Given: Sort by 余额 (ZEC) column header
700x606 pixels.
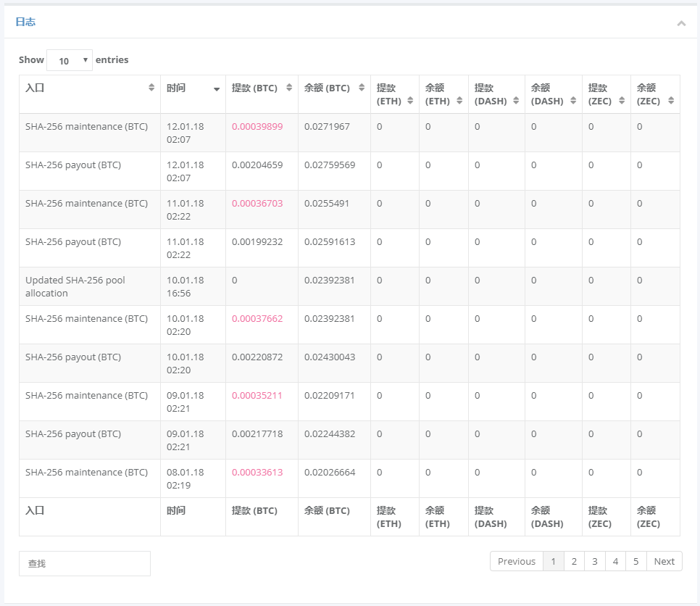Looking at the screenshot, I should (655, 94).
